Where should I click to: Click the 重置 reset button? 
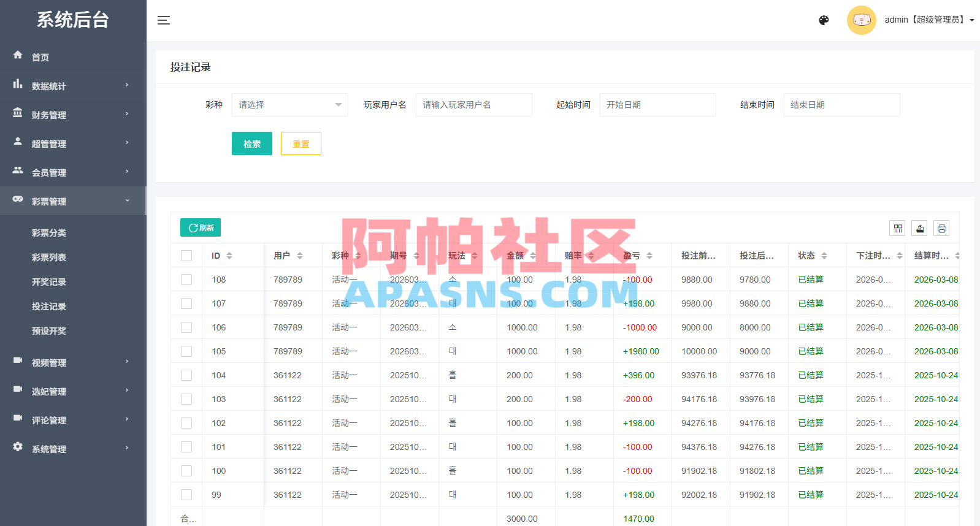point(301,143)
